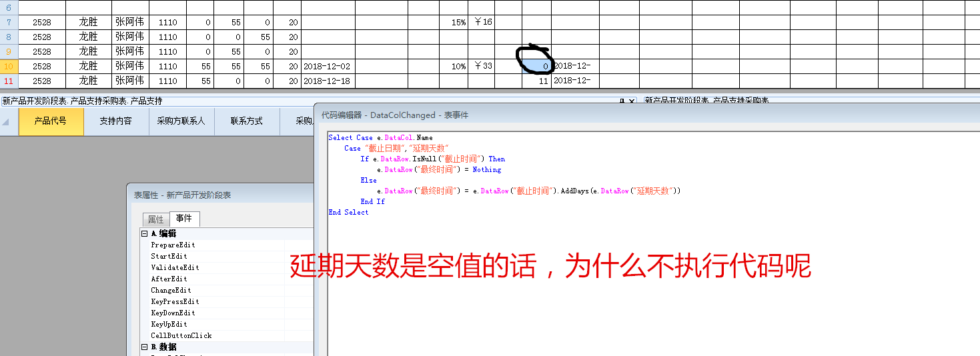Choose the KeyPressEdit event entry

click(x=175, y=302)
